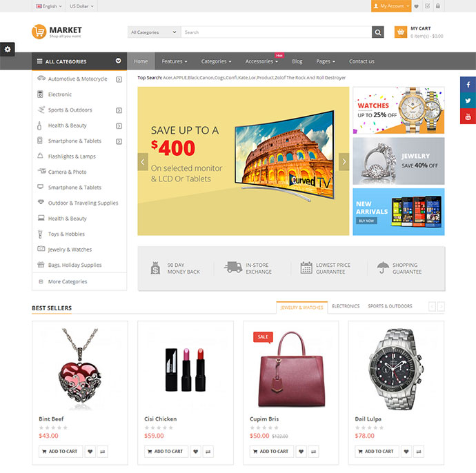
Task: Open the US Dollar currency dropdown
Action: [x=81, y=6]
